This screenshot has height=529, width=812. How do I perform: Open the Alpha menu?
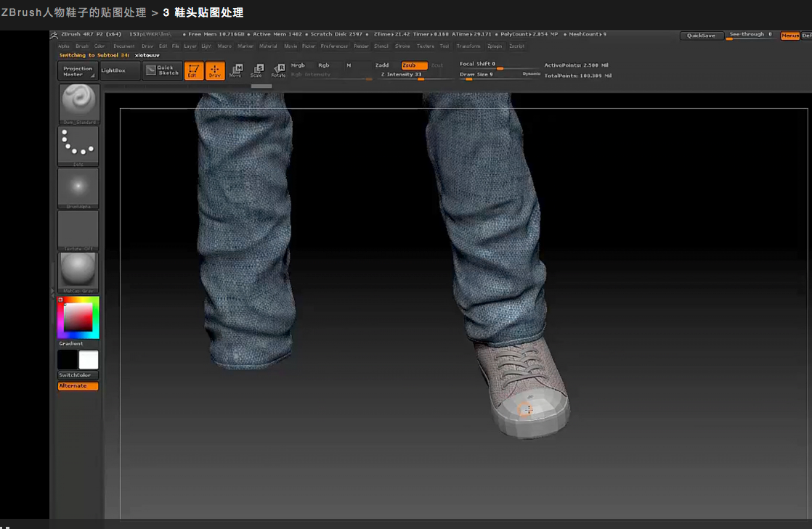pos(64,46)
